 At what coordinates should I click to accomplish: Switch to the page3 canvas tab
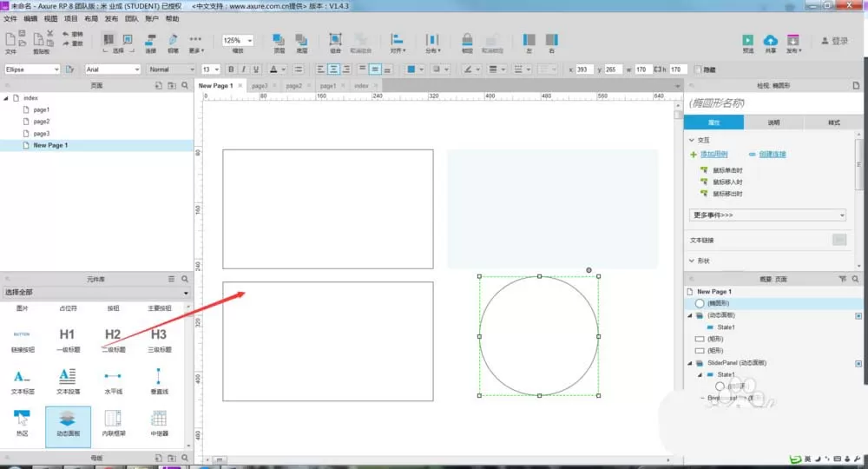click(259, 86)
